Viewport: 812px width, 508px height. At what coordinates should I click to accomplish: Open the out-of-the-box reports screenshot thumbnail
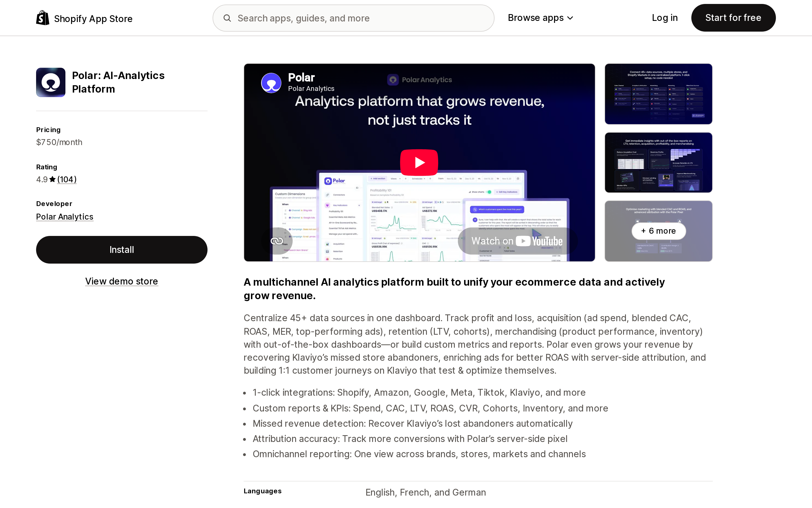click(x=658, y=163)
